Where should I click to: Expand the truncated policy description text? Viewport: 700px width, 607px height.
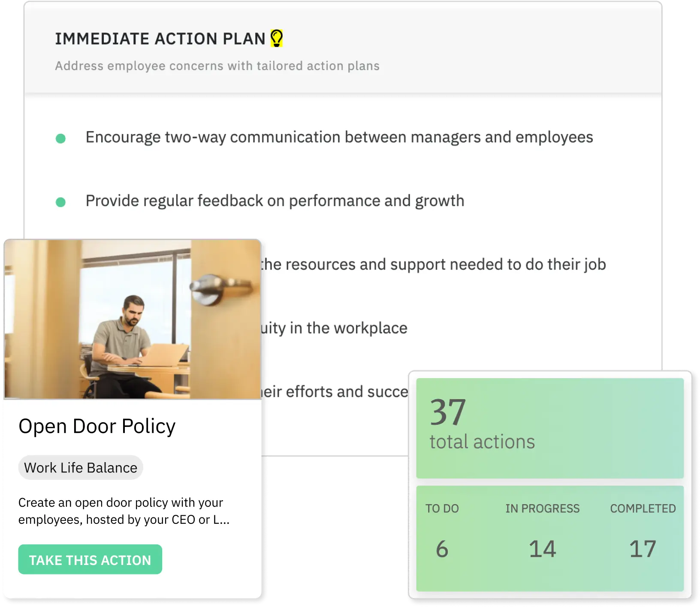click(124, 511)
